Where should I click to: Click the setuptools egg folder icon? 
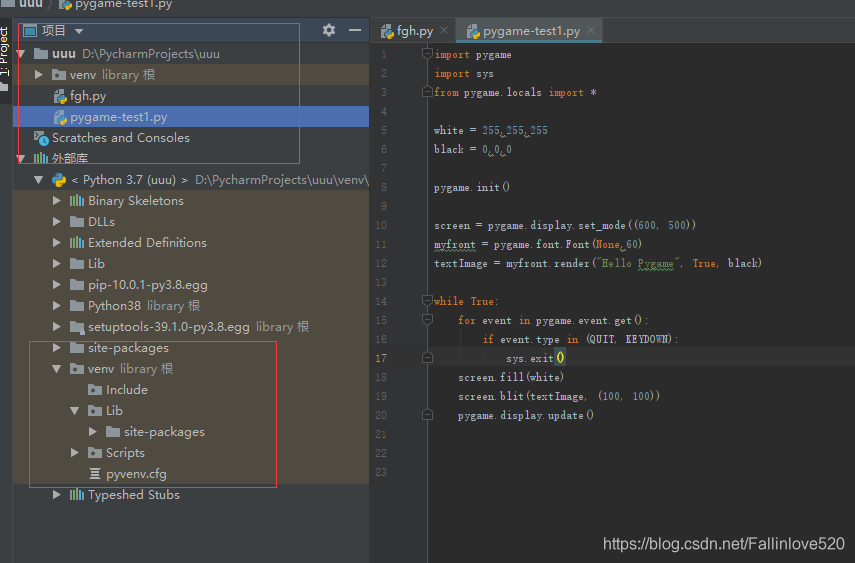coord(77,327)
